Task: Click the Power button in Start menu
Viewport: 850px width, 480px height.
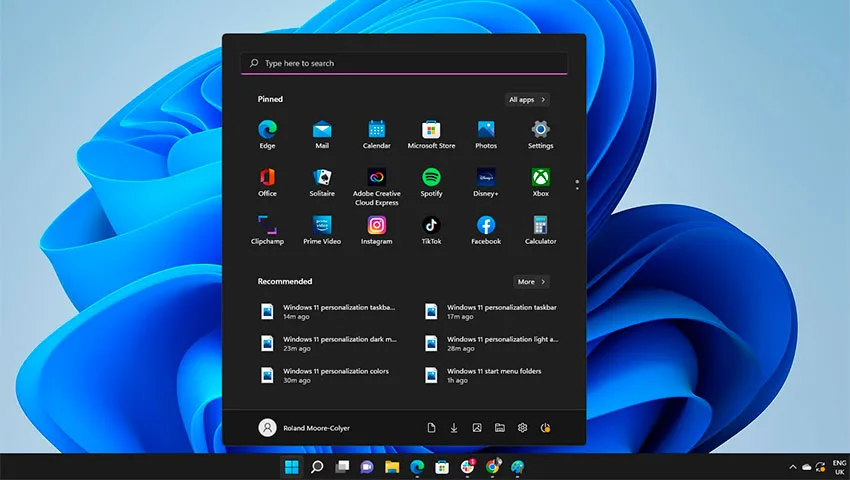Action: 545,428
